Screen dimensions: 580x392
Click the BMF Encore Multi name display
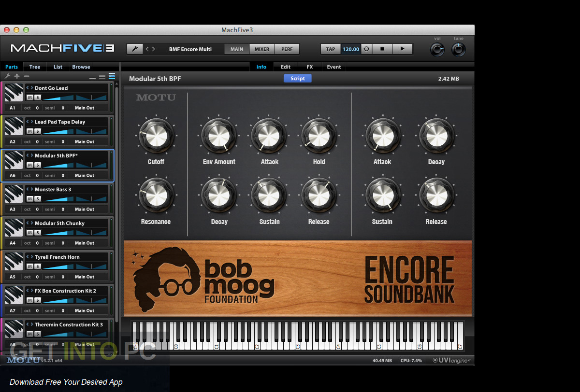click(x=190, y=49)
